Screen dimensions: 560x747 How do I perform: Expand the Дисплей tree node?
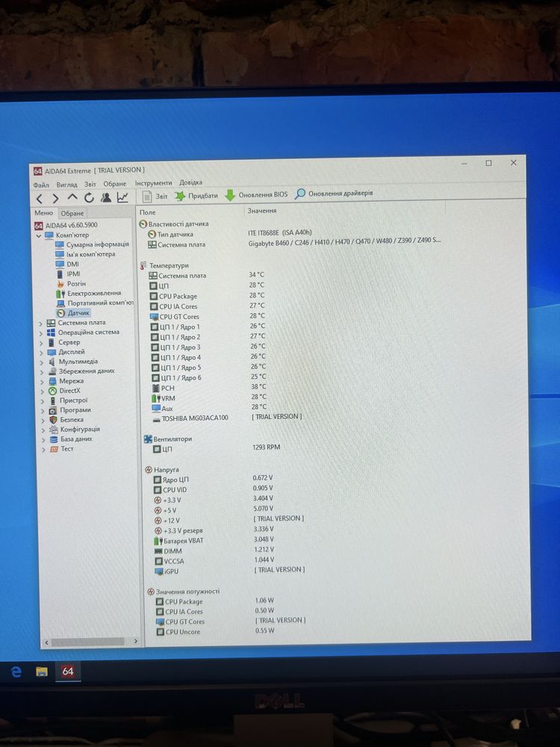click(41, 353)
